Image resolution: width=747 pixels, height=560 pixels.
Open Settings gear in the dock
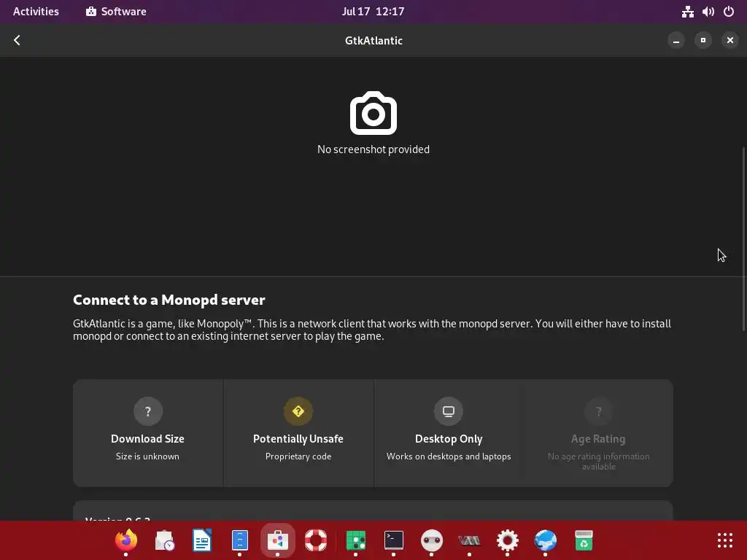(x=508, y=540)
